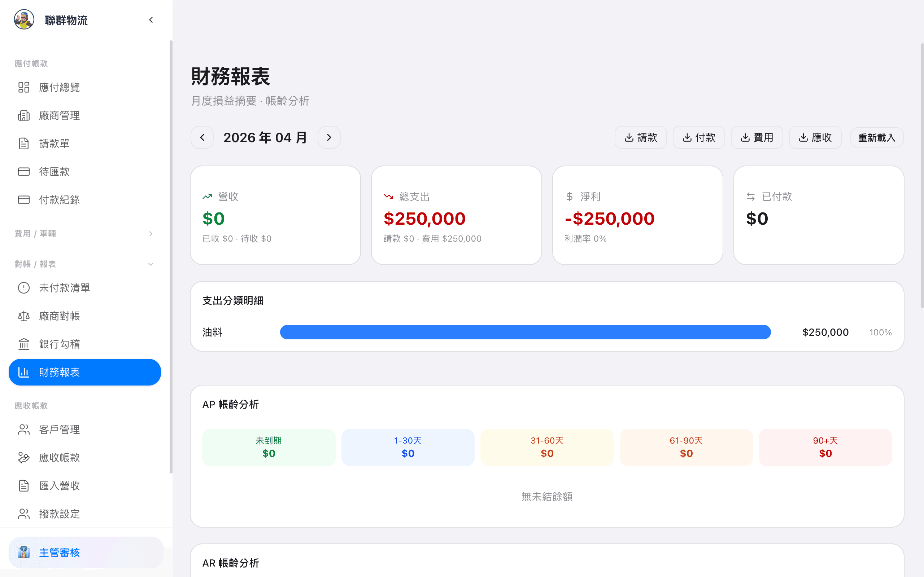Click the 未付款清單 alert circle icon

coord(24,288)
